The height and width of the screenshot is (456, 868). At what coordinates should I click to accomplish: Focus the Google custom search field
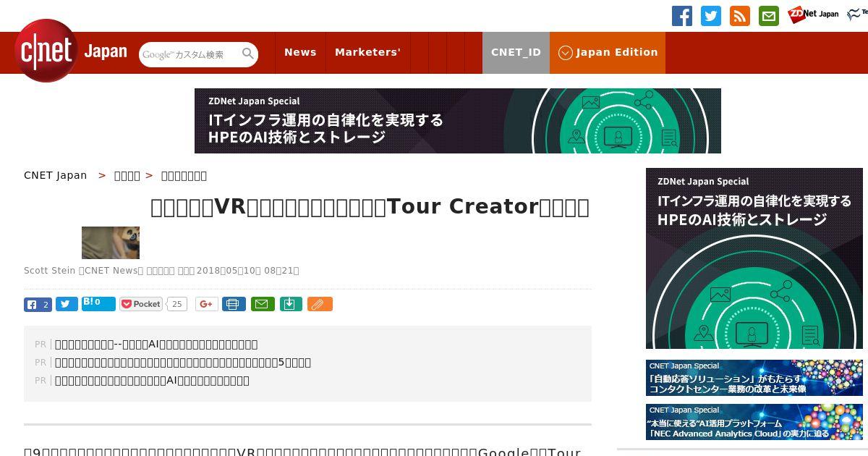pos(190,54)
